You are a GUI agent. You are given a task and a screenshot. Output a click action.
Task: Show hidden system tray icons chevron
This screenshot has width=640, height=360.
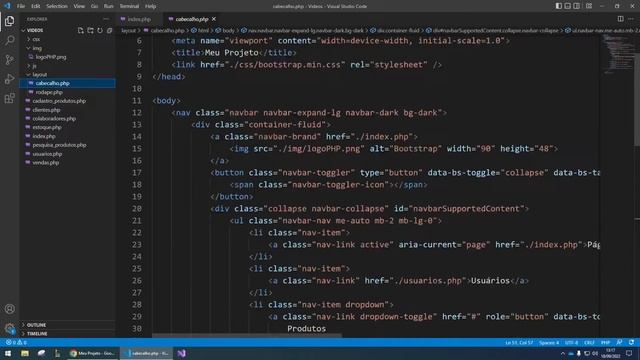[x=562, y=353]
